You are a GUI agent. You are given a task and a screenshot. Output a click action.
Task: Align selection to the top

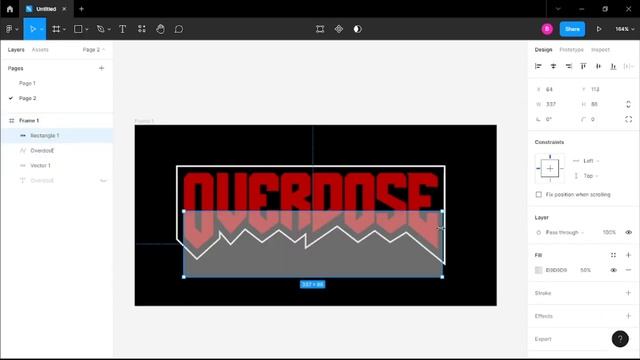[583, 66]
